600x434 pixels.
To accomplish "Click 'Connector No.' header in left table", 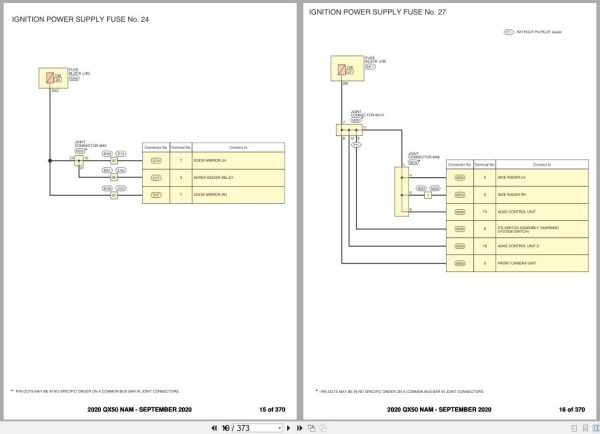I will [156, 147].
